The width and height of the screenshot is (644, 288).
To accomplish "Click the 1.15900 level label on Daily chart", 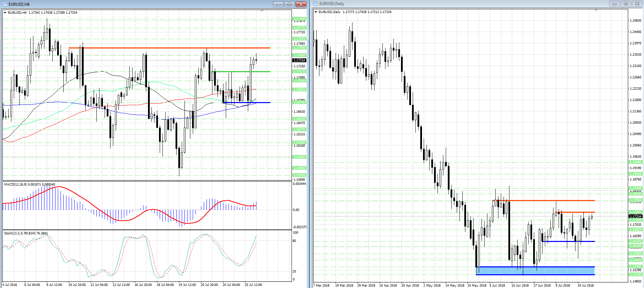I will tap(635, 254).
